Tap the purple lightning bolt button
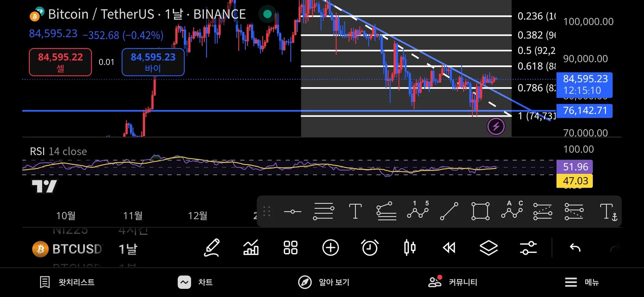Image resolution: width=644 pixels, height=297 pixels. pos(496,127)
